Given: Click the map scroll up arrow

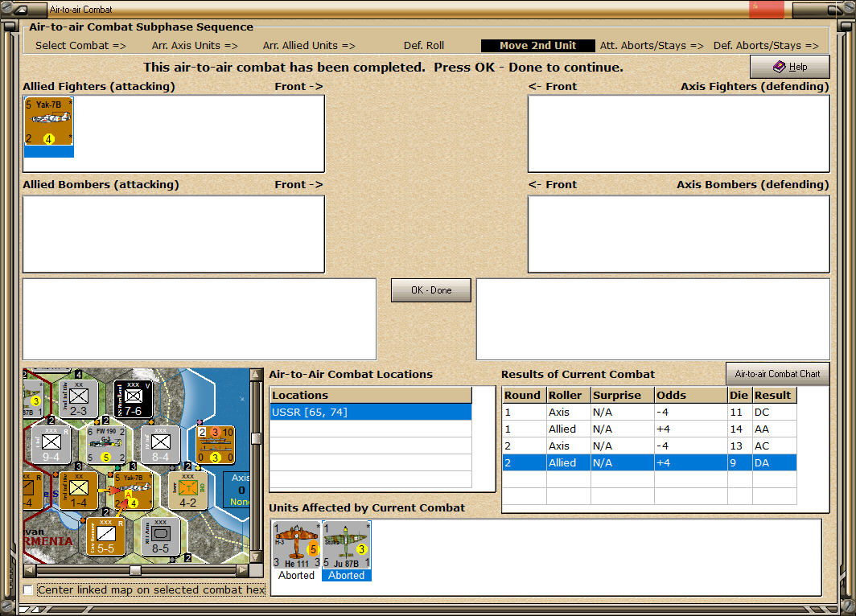Looking at the screenshot, I should 256,374.
